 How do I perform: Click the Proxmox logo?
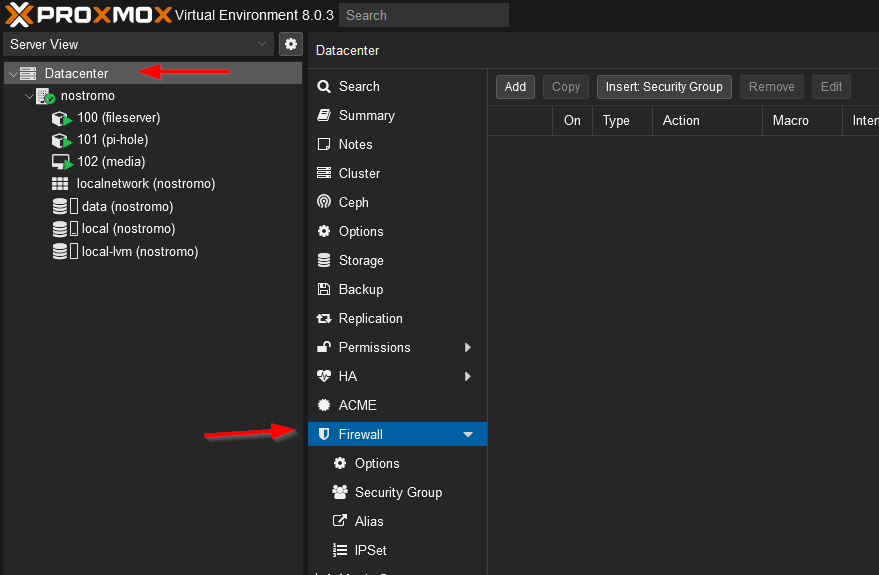click(88, 15)
